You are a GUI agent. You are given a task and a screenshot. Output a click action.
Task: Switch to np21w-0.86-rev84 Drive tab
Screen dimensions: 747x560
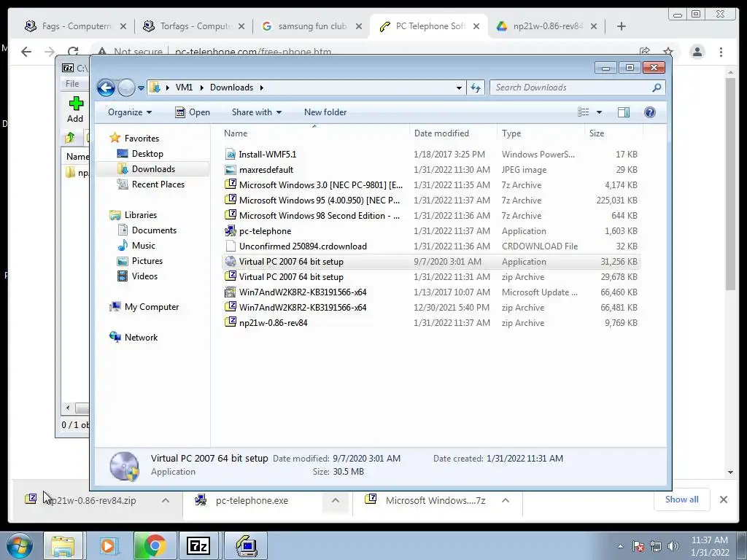pos(547,26)
